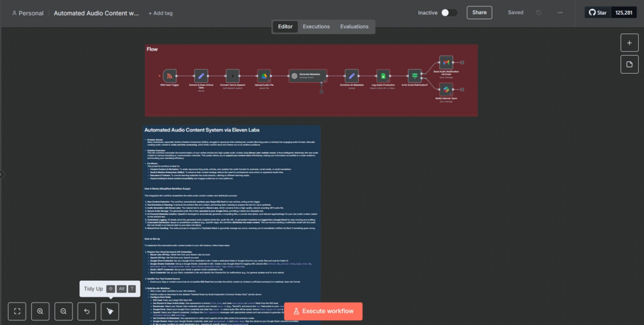
Task: Open workflow version history
Action: coord(538,13)
